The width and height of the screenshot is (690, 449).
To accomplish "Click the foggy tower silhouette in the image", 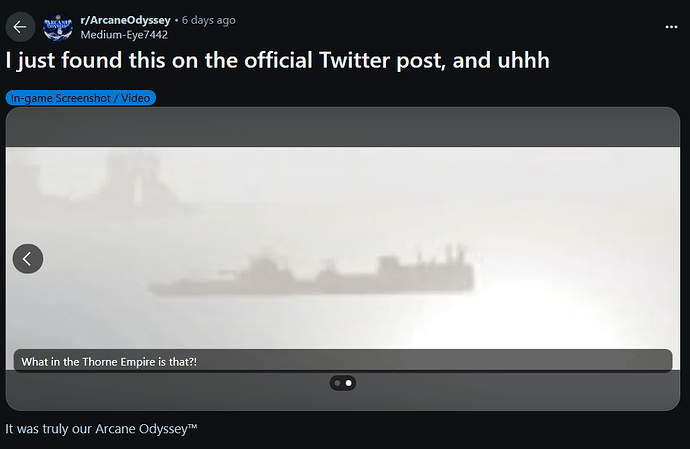I will 135,180.
